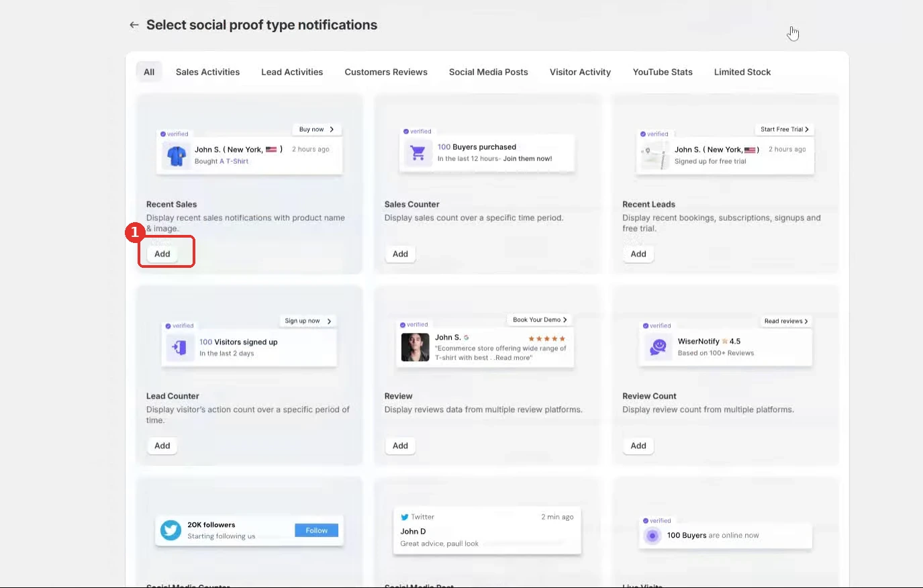Click the Book Your Demo preview button

click(540, 320)
